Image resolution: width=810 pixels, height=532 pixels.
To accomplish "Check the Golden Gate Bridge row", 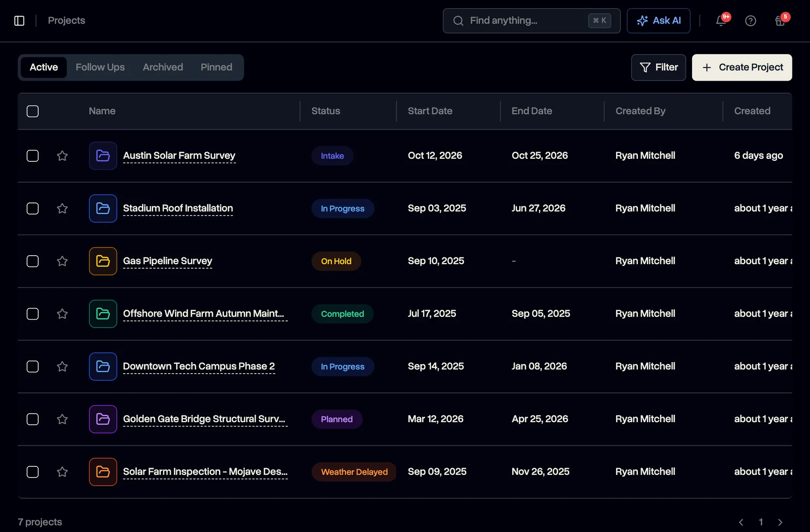I will click(x=33, y=419).
